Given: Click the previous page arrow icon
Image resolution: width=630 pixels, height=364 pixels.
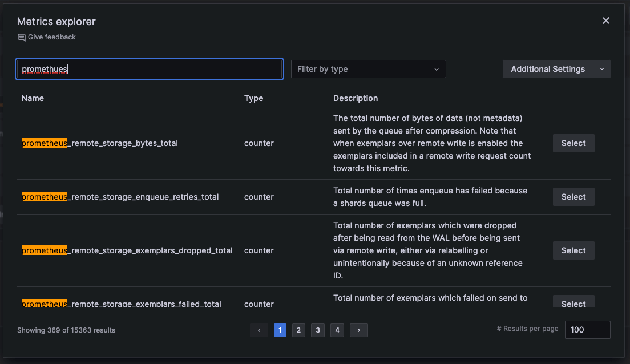Looking at the screenshot, I should (259, 330).
